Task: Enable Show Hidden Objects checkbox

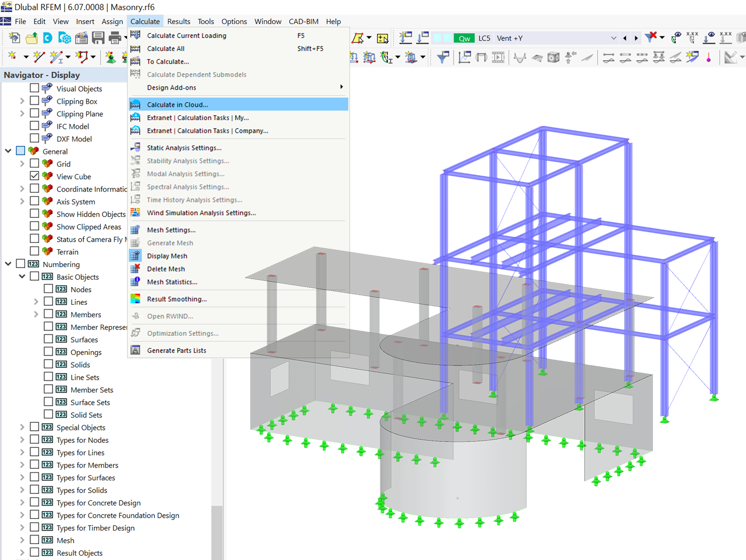Action: point(35,214)
